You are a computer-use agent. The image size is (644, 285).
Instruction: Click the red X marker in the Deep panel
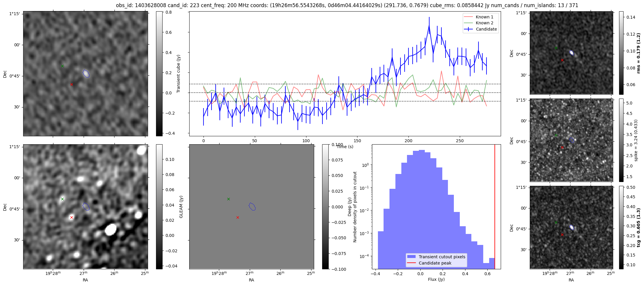click(238, 217)
